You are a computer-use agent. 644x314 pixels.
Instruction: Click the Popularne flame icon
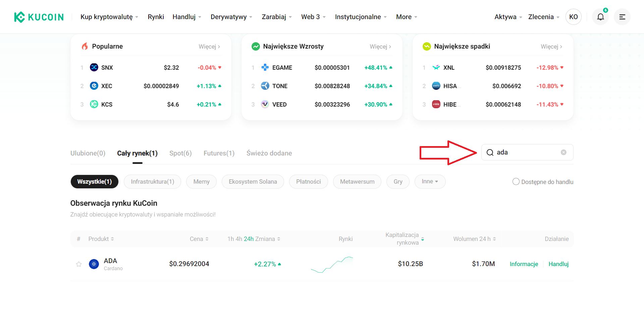[x=85, y=46]
